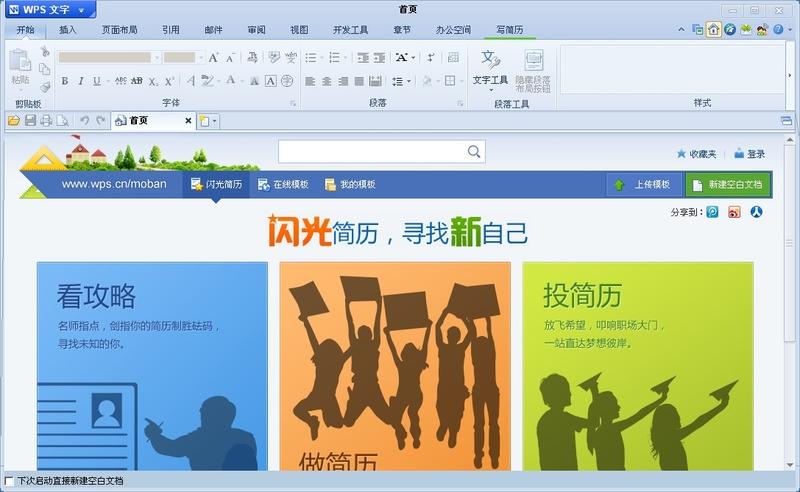Click the Copy icon in the clipboard group
Viewport: 800px width, 492px height.
[45, 68]
